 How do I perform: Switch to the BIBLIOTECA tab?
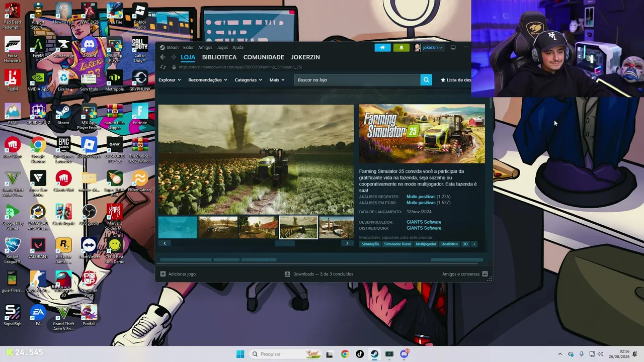[219, 57]
